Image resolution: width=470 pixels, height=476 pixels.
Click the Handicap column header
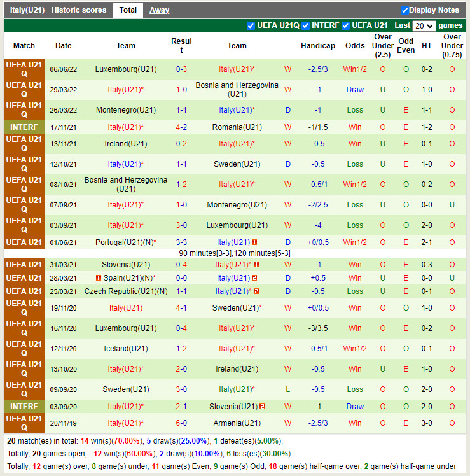point(318,46)
